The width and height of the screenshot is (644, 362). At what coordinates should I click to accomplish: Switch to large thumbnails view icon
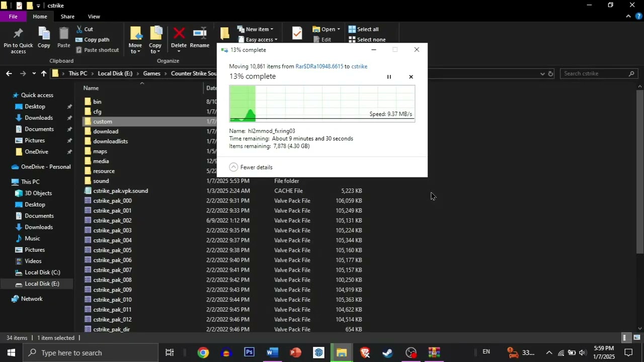pos(637,338)
